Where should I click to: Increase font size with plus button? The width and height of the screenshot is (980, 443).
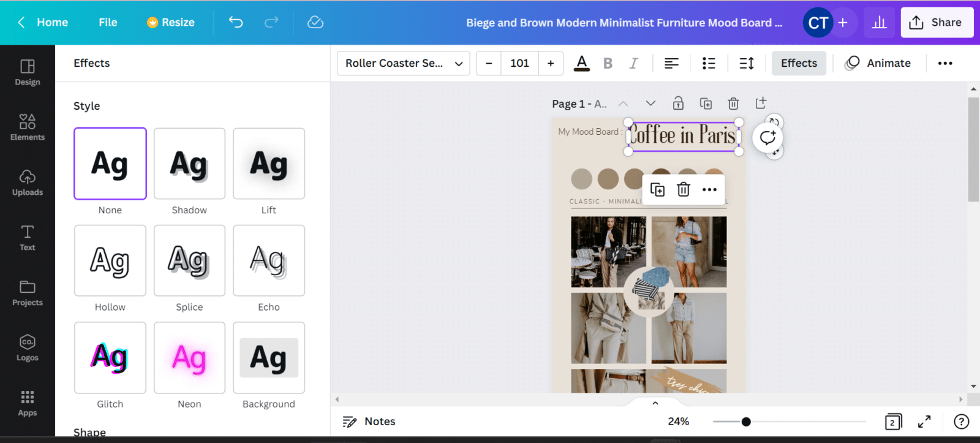(x=551, y=63)
